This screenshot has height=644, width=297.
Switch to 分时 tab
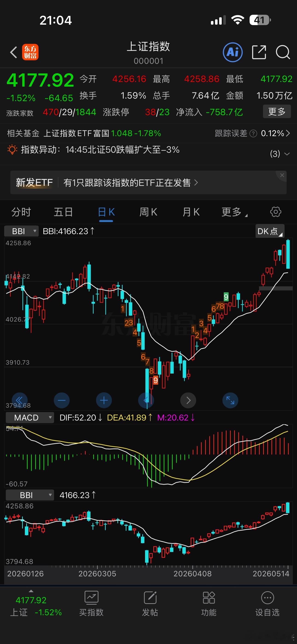point(21,212)
